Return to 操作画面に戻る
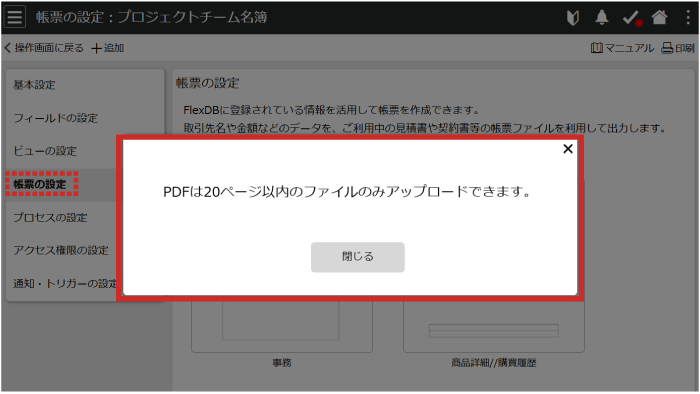This screenshot has height=394, width=700. pos(44,48)
